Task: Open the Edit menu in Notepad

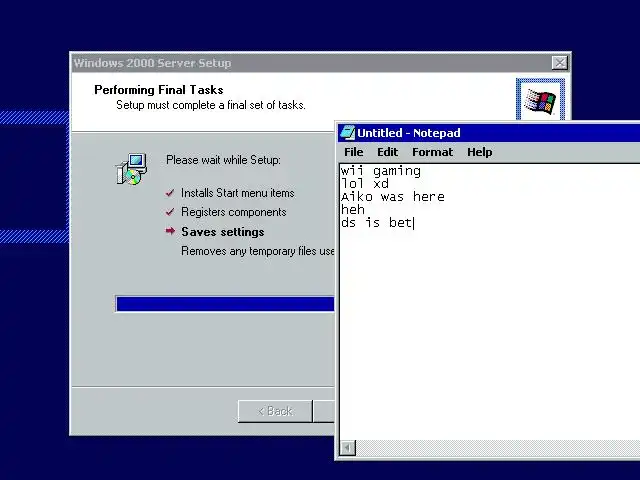Action: [387, 152]
